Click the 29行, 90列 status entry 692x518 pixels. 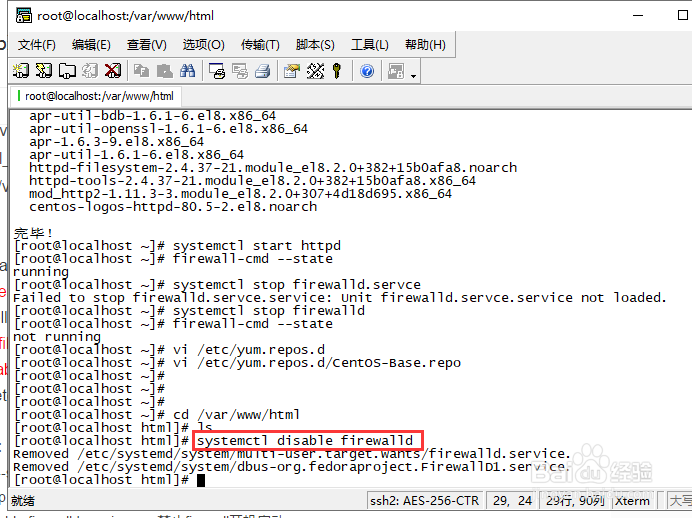tap(575, 501)
